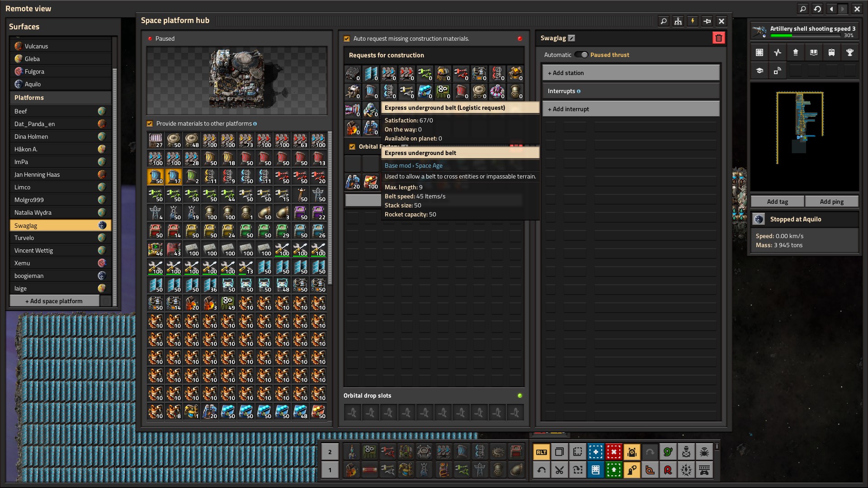This screenshot has height=488, width=868.
Task: Open the open-book icon in the right panel
Action: pyautogui.click(x=814, y=52)
